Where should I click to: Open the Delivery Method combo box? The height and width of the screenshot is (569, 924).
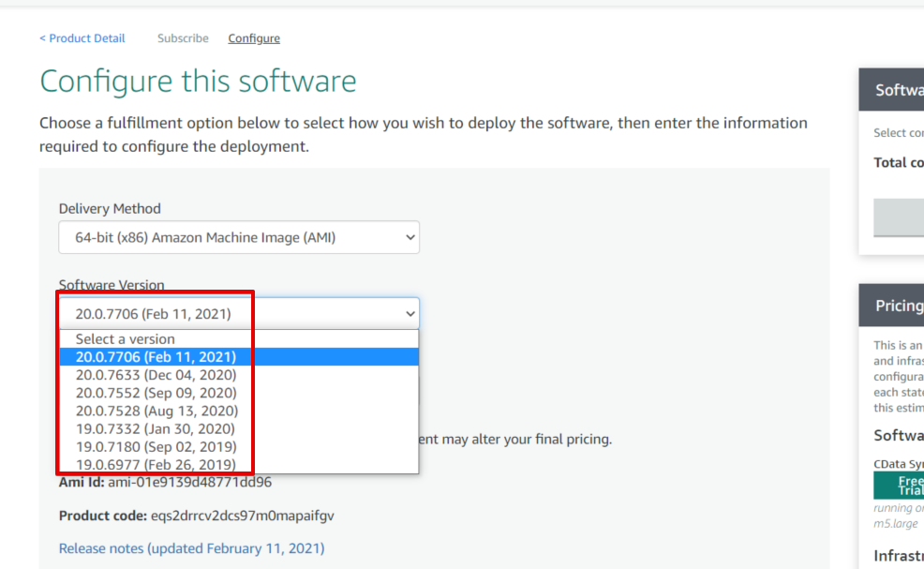(x=239, y=237)
